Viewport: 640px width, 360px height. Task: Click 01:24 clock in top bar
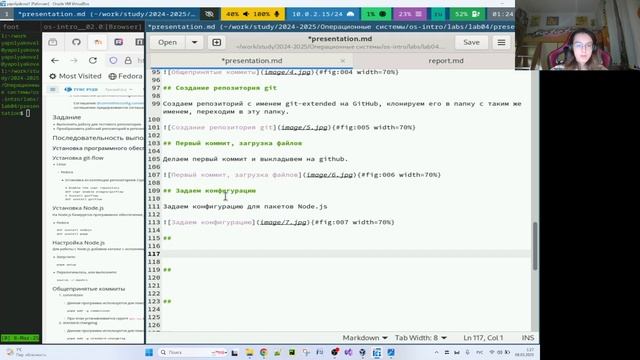(x=502, y=14)
